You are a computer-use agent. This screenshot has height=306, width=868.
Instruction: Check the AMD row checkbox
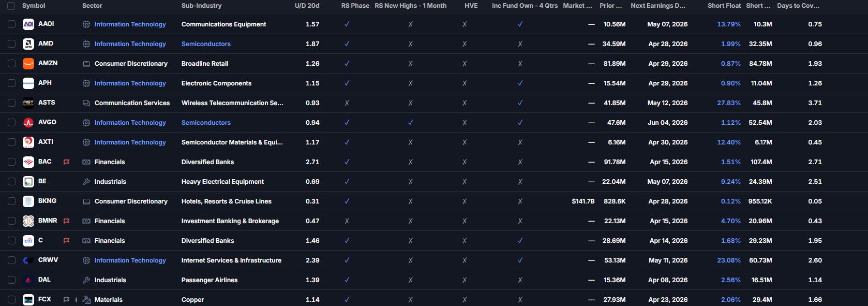11,44
